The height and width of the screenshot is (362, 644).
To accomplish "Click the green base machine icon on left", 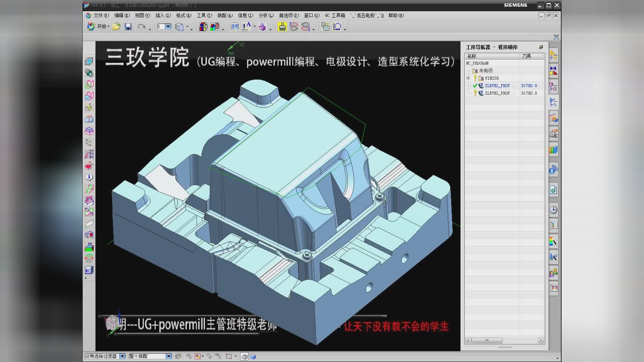I will 89,247.
